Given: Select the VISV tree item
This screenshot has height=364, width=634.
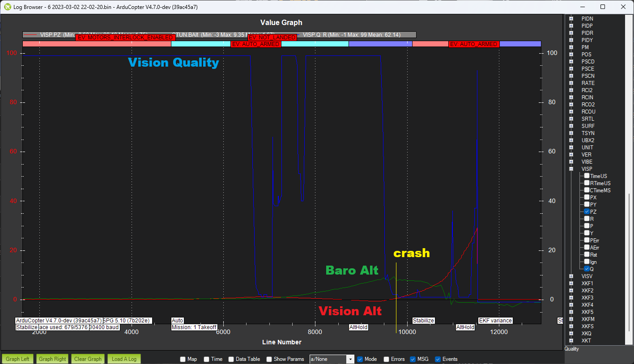Looking at the screenshot, I should pyautogui.click(x=587, y=276).
